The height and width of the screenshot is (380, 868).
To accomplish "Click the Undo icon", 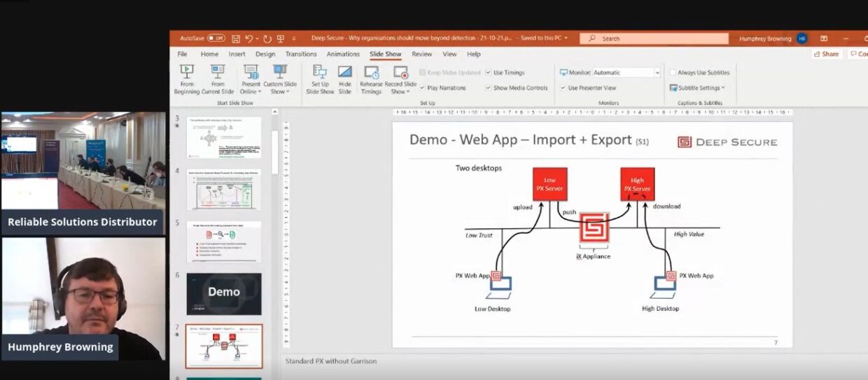I will (248, 38).
